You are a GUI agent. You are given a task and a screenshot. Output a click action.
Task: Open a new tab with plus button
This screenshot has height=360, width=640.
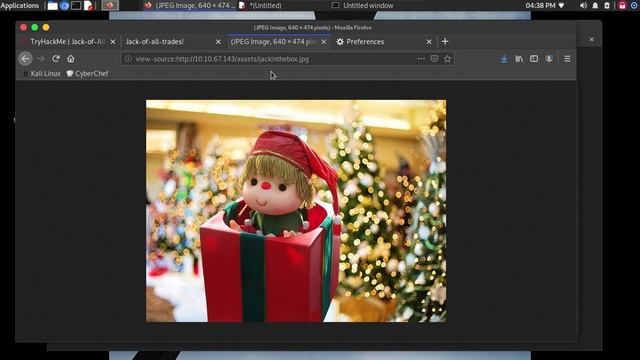click(x=445, y=41)
